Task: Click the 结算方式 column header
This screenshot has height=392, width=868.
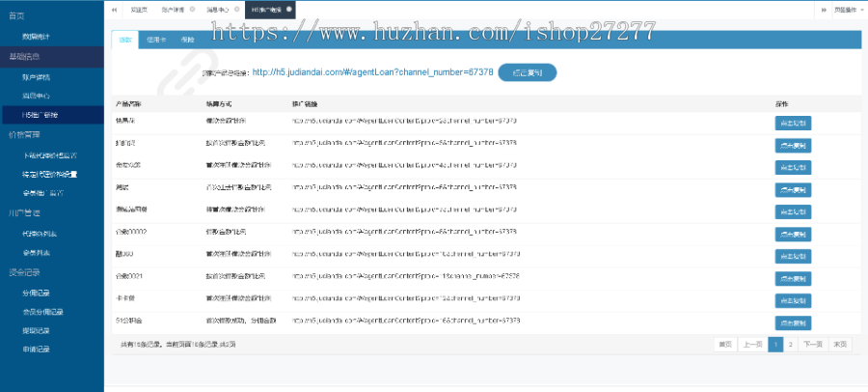Action: pos(219,104)
